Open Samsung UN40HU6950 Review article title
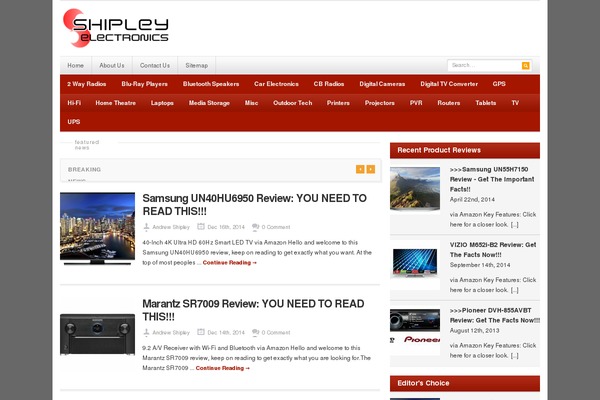Viewport: 600px width, 400px height. point(254,205)
